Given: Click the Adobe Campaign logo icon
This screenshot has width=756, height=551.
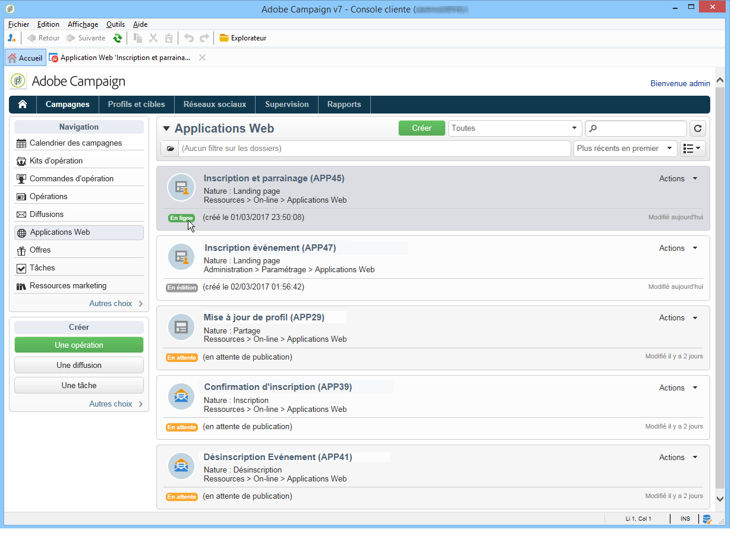Looking at the screenshot, I should click(18, 81).
